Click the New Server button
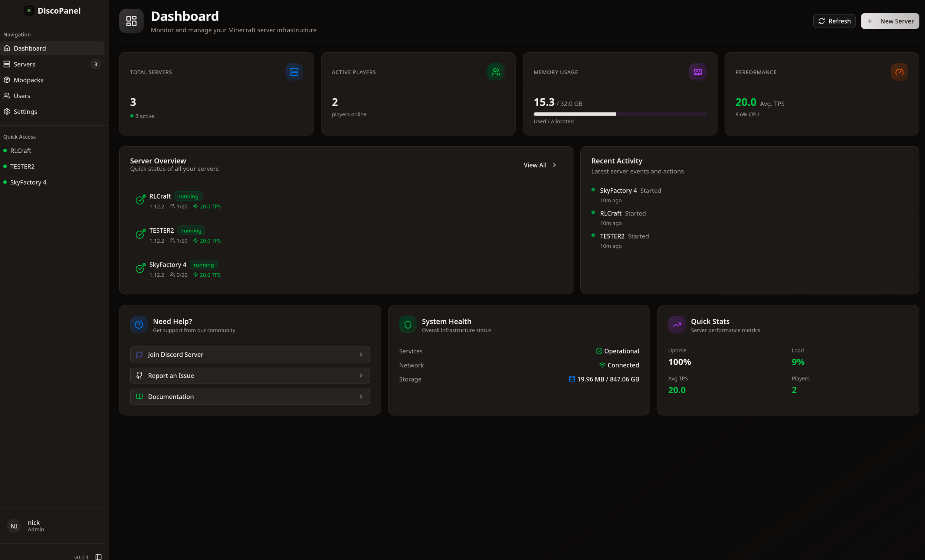 tap(890, 21)
